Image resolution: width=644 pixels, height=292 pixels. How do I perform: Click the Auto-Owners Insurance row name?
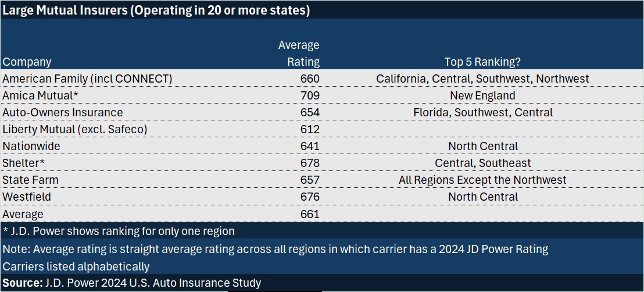pos(63,112)
